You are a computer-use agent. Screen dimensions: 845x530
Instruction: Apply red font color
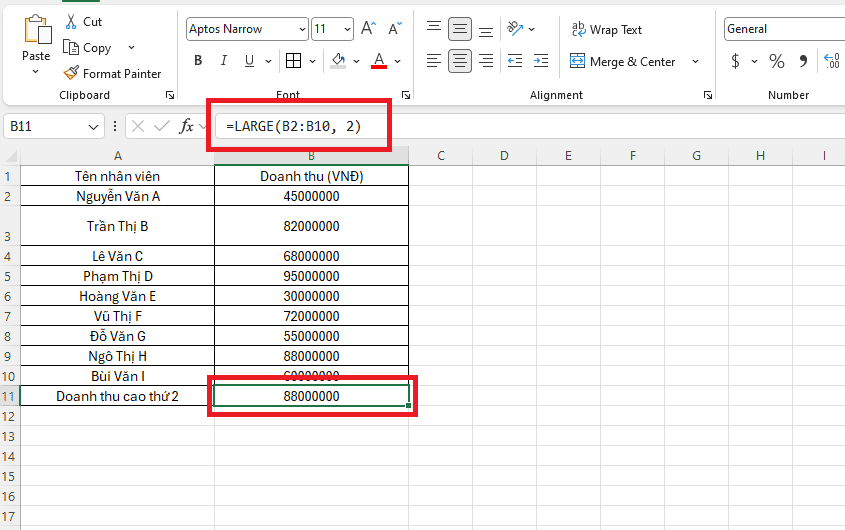(x=379, y=61)
